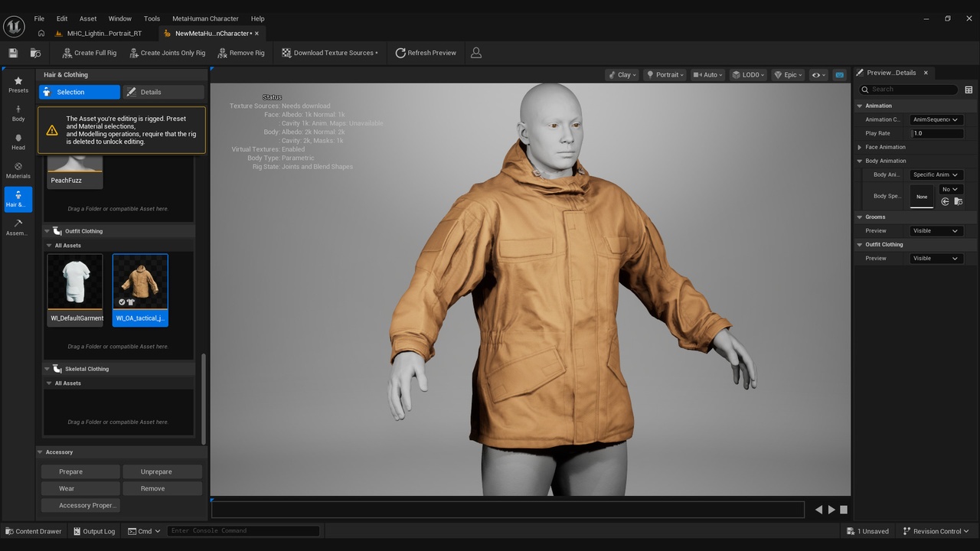The width and height of the screenshot is (980, 551).
Task: Click Refresh Preview button
Action: pos(426,53)
